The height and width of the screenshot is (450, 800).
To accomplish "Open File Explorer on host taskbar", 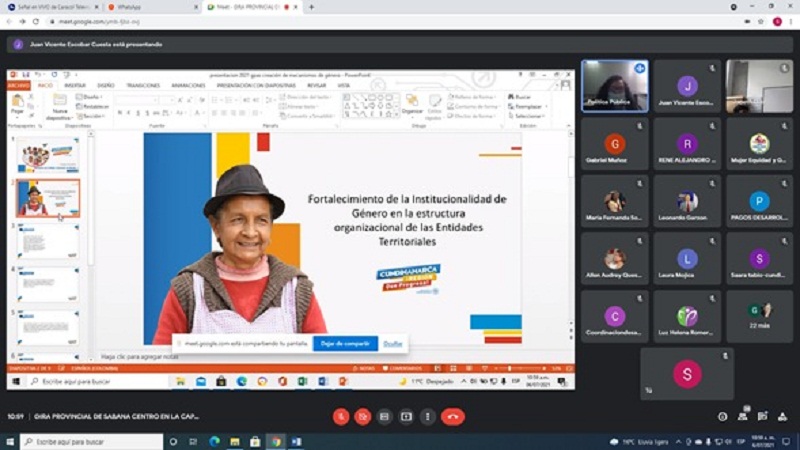I will [x=235, y=441].
